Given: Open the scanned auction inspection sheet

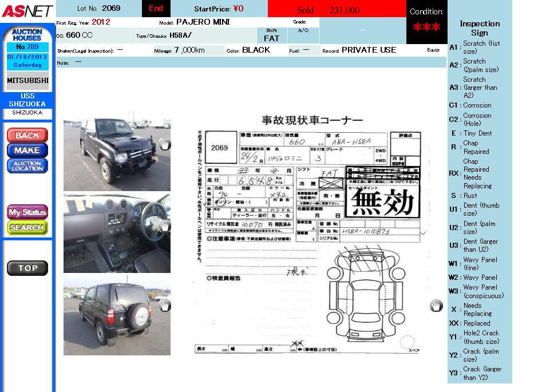Looking at the screenshot, I should point(309,235).
